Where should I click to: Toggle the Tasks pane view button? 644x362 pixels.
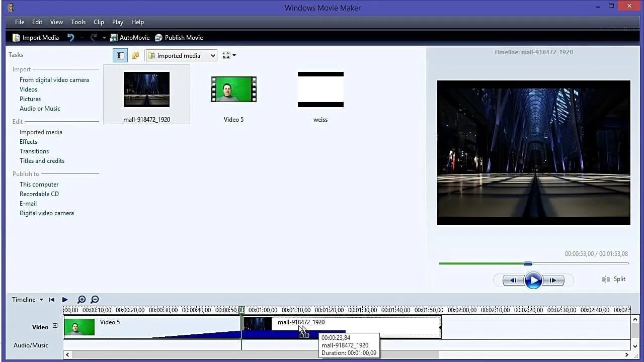click(120, 56)
